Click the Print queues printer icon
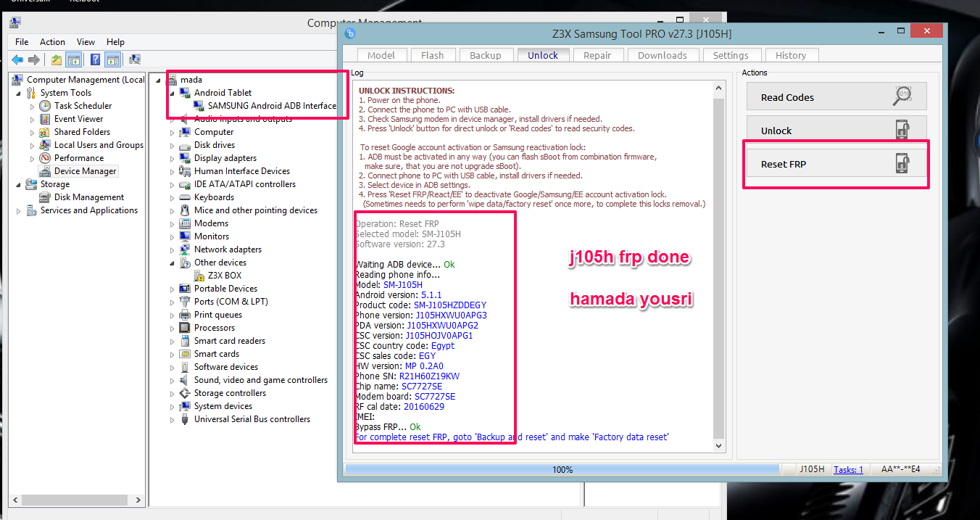 pyautogui.click(x=185, y=315)
